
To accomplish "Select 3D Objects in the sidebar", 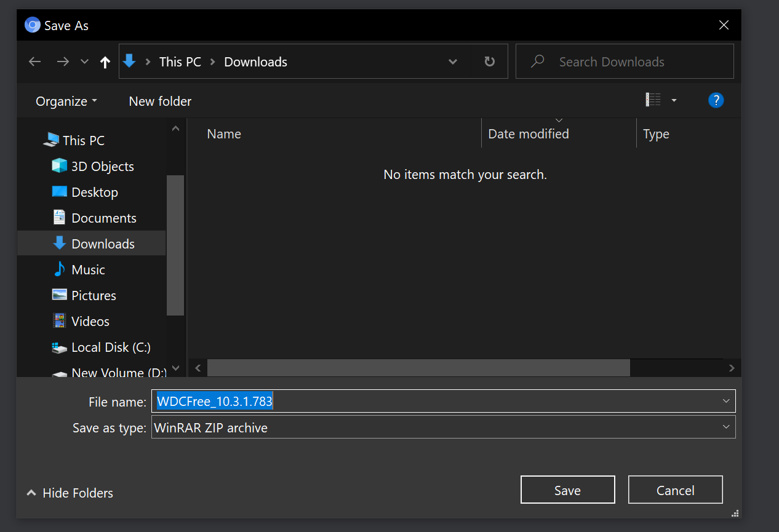I will coord(102,166).
